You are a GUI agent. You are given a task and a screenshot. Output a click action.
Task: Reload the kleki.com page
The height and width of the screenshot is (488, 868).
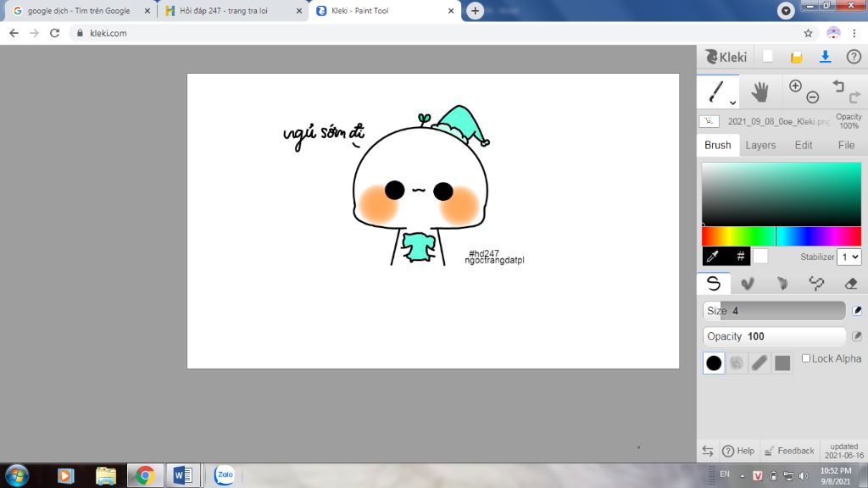pyautogui.click(x=54, y=33)
